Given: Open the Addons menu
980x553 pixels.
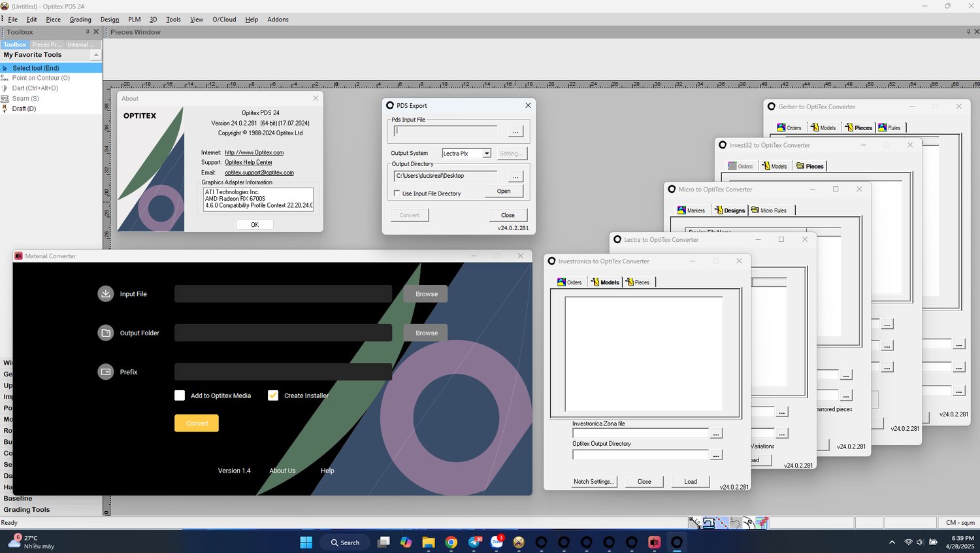Looking at the screenshot, I should [278, 19].
